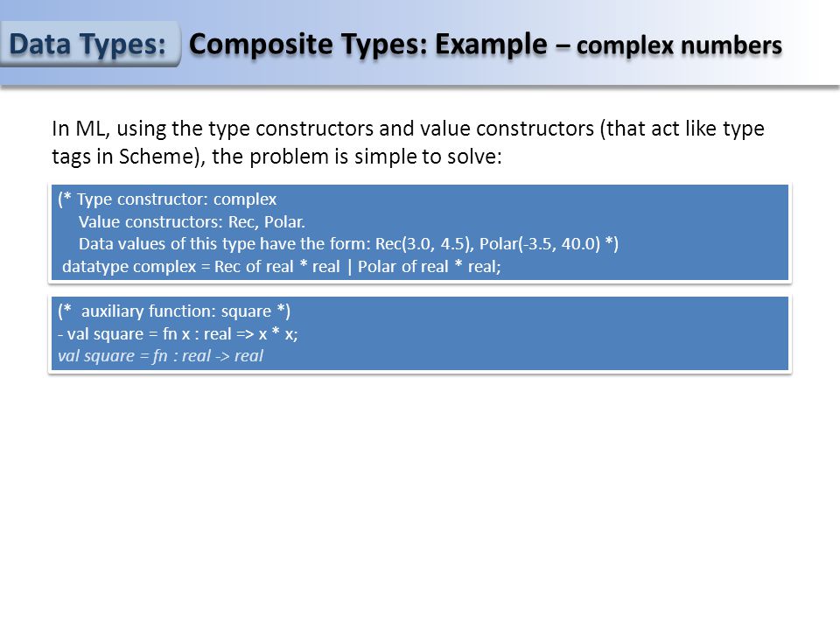This screenshot has height=630, width=840.
Task: Click the 'auxiliary function: square' comment
Action: tap(174, 311)
